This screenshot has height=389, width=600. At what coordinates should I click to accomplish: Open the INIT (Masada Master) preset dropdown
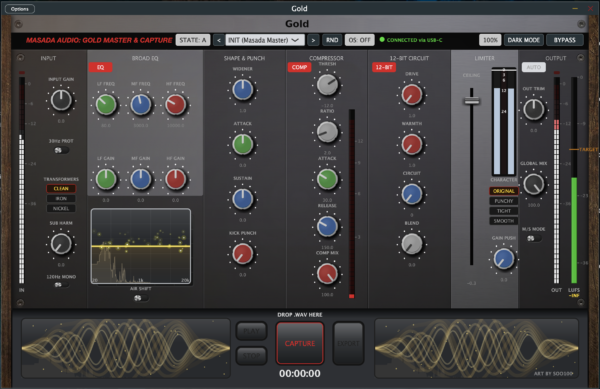click(265, 40)
